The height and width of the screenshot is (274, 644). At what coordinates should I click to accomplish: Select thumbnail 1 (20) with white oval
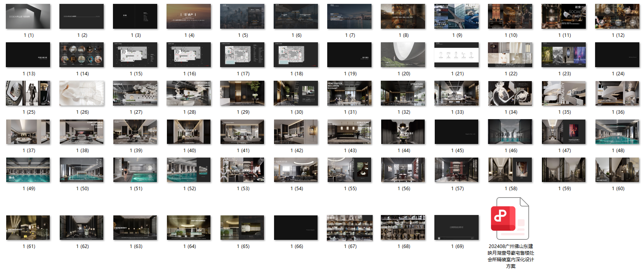[403, 55]
